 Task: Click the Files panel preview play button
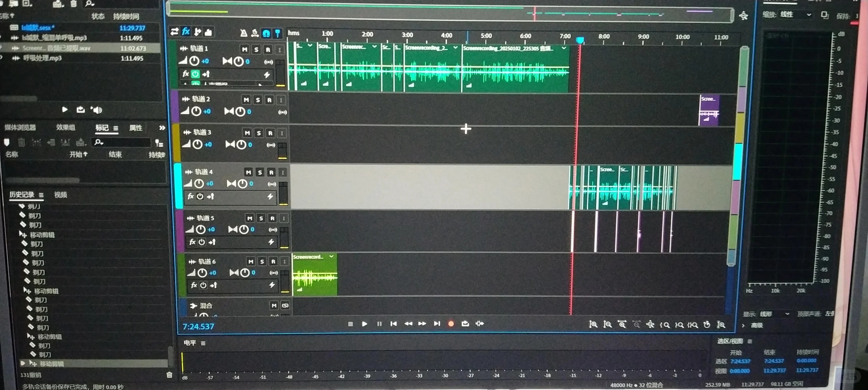(64, 110)
